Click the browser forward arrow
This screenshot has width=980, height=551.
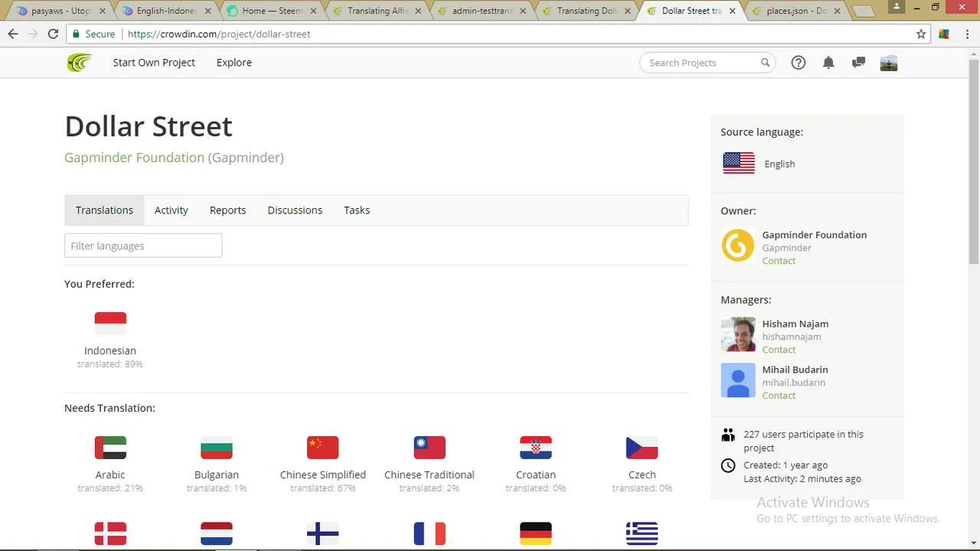coord(33,34)
